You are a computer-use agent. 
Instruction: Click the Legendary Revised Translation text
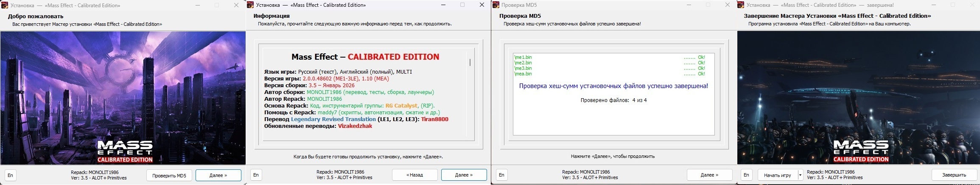click(x=333, y=119)
